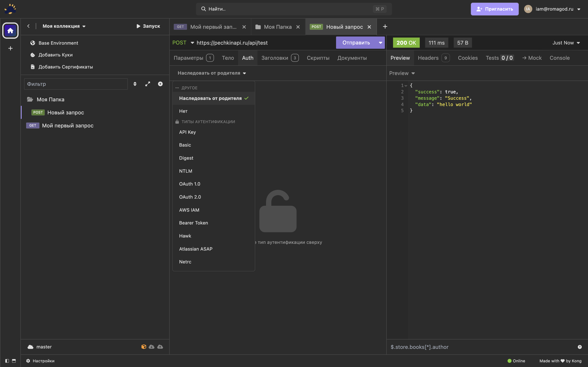Click the orange cube icon near master
This screenshot has width=588, height=367.
coord(144,347)
